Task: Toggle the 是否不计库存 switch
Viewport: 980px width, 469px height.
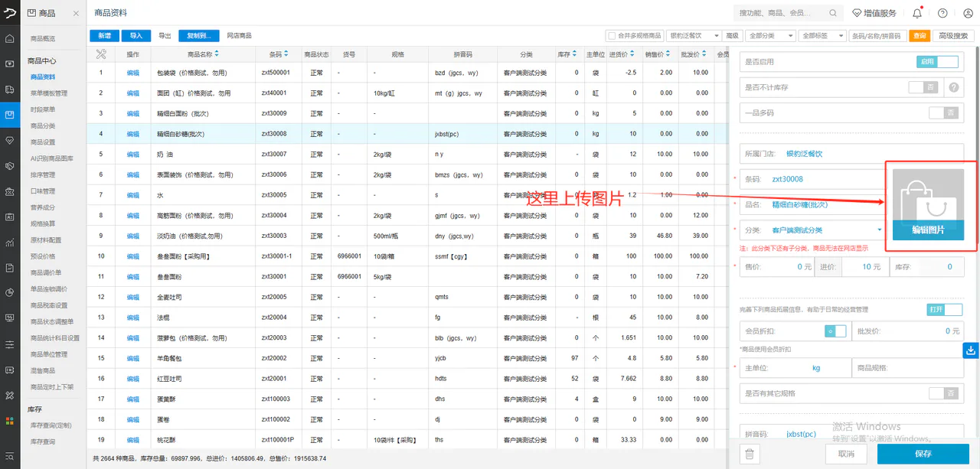Action: click(923, 87)
